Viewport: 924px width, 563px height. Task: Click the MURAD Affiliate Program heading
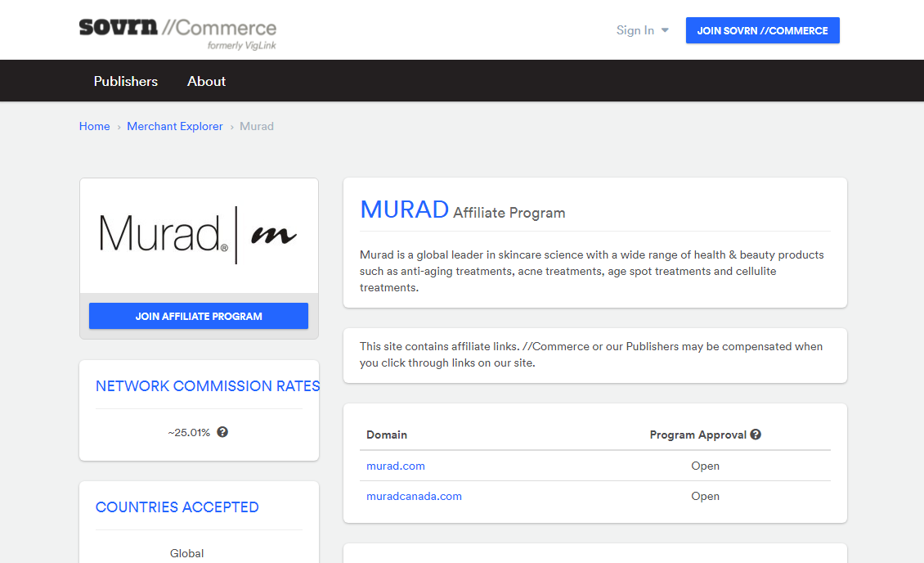pyautogui.click(x=463, y=210)
